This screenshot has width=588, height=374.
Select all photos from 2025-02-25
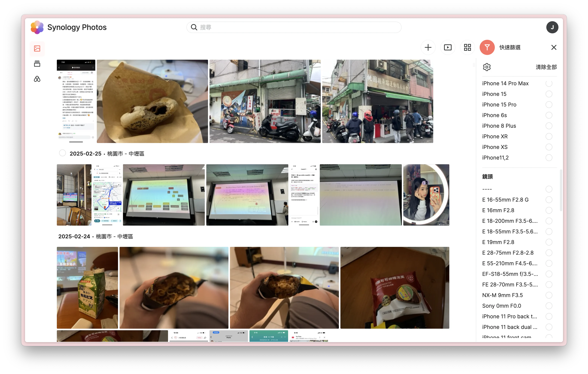click(63, 153)
